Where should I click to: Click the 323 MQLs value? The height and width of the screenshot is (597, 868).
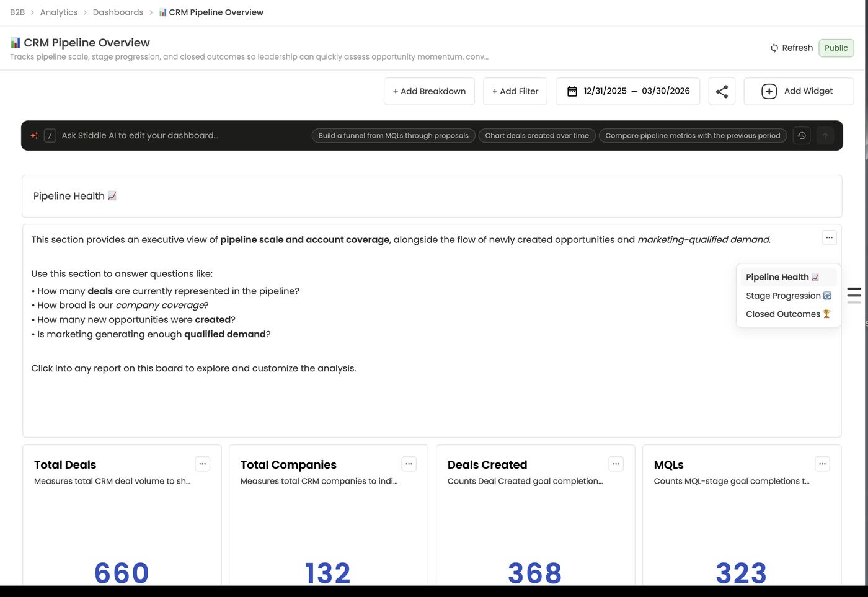pos(742,573)
